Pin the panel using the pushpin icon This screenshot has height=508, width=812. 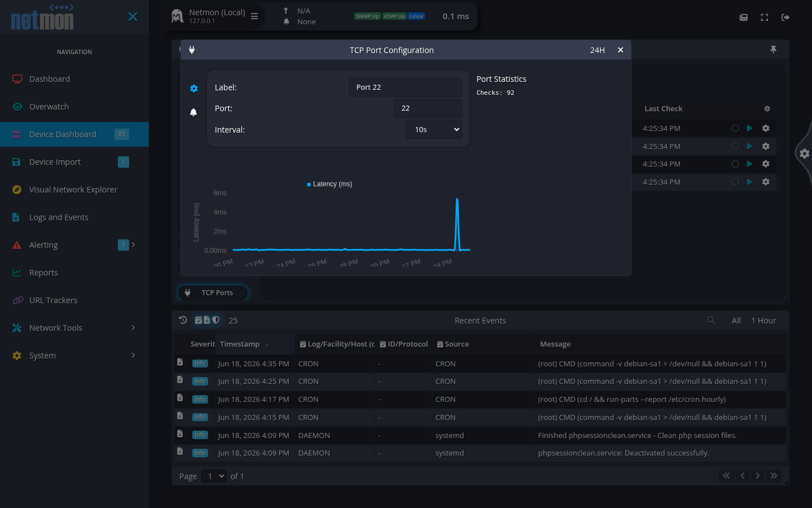774,50
